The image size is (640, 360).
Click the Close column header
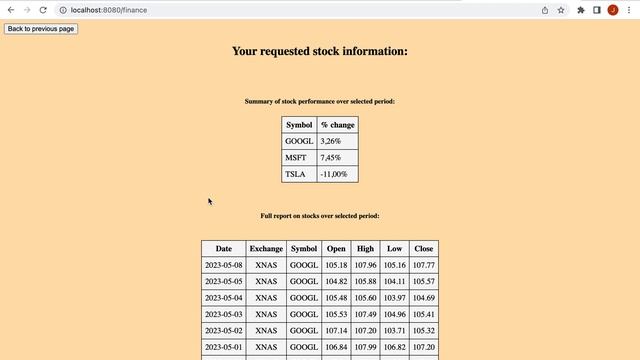(x=424, y=249)
